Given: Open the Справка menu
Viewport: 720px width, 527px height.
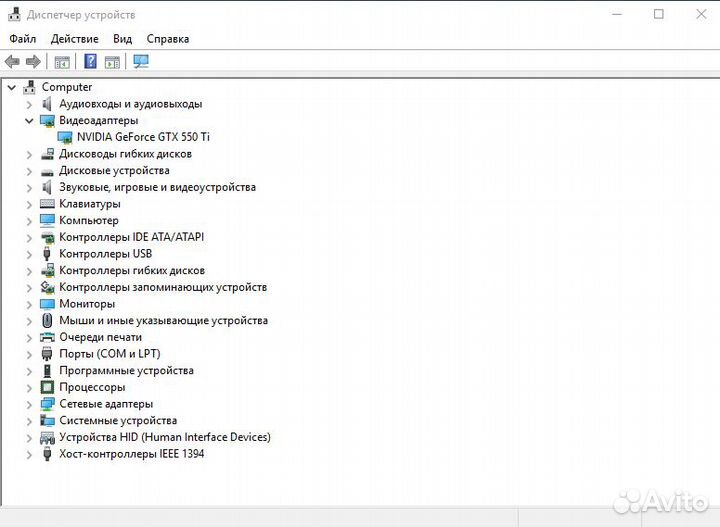Looking at the screenshot, I should click(168, 39).
